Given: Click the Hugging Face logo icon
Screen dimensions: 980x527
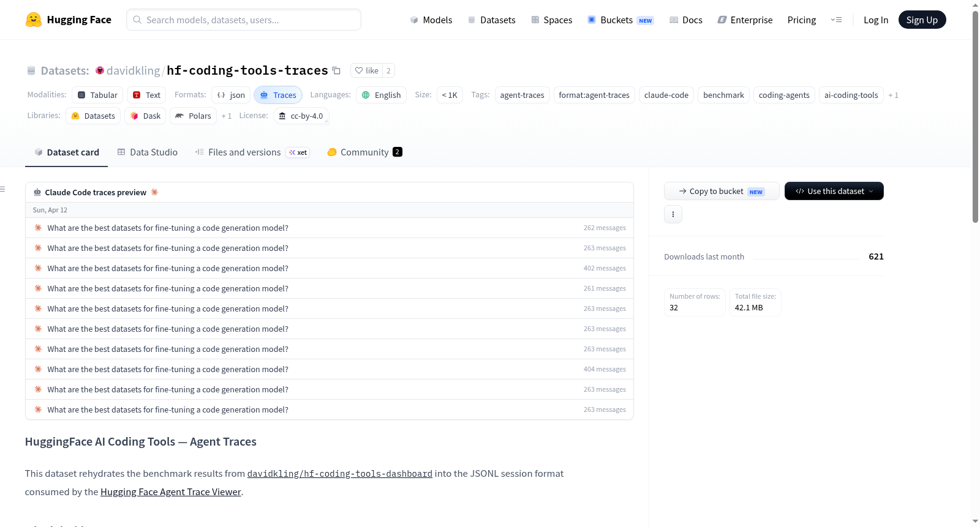Looking at the screenshot, I should (x=34, y=20).
